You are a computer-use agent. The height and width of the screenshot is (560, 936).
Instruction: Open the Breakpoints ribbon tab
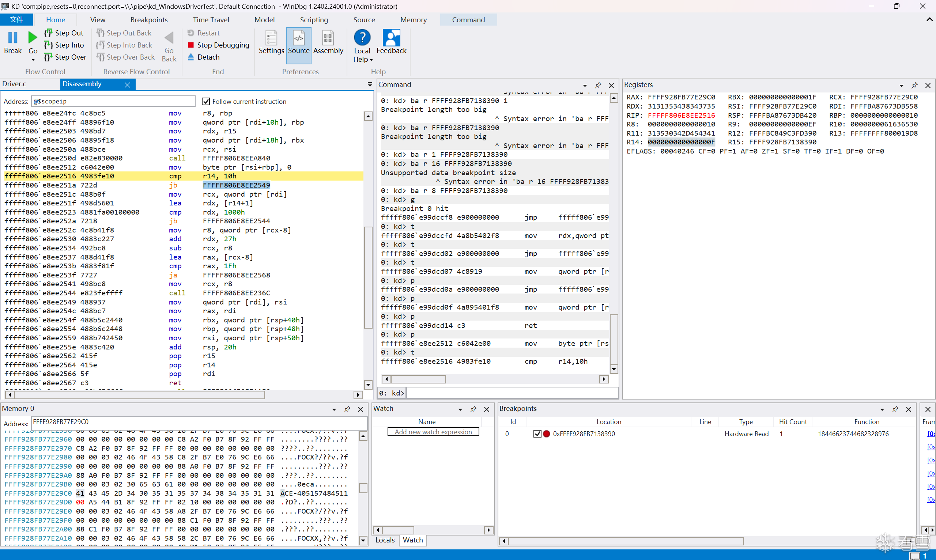[x=149, y=20]
